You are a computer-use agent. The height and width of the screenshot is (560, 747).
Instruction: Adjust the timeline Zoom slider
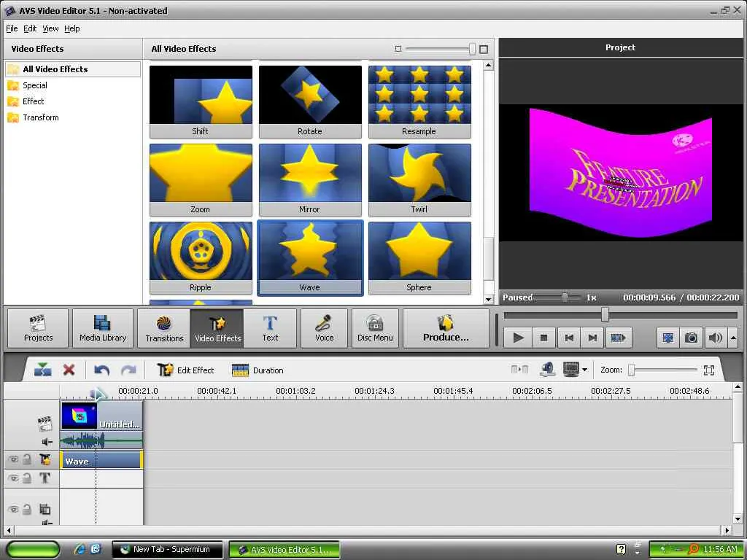(632, 370)
